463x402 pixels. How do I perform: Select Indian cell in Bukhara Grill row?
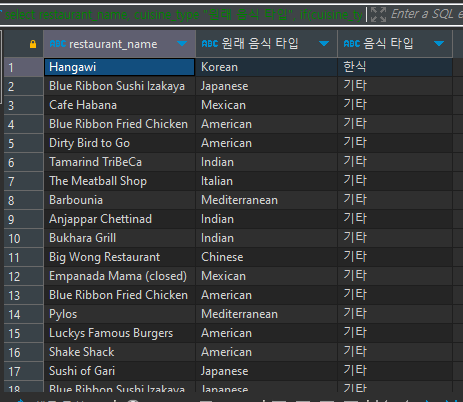coord(267,238)
